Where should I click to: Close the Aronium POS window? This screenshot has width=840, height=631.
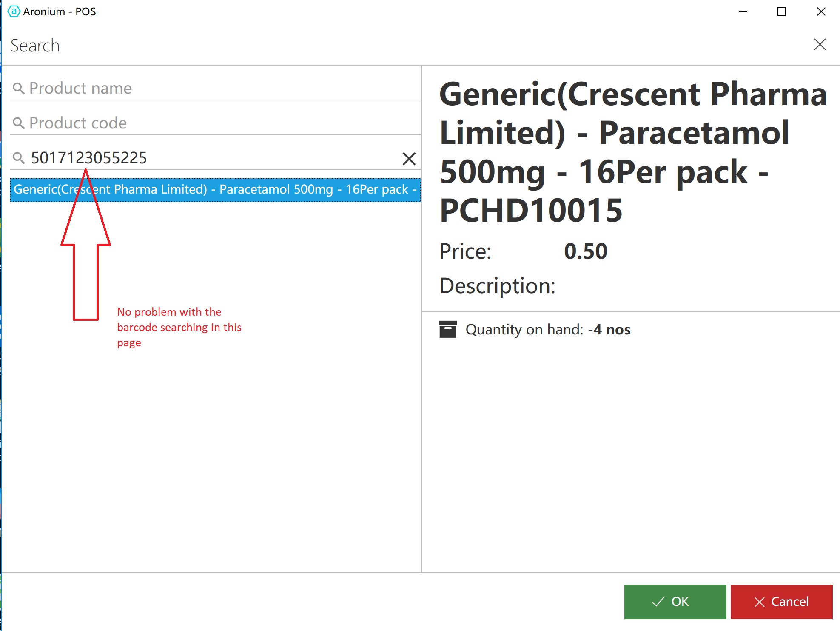[x=821, y=11]
